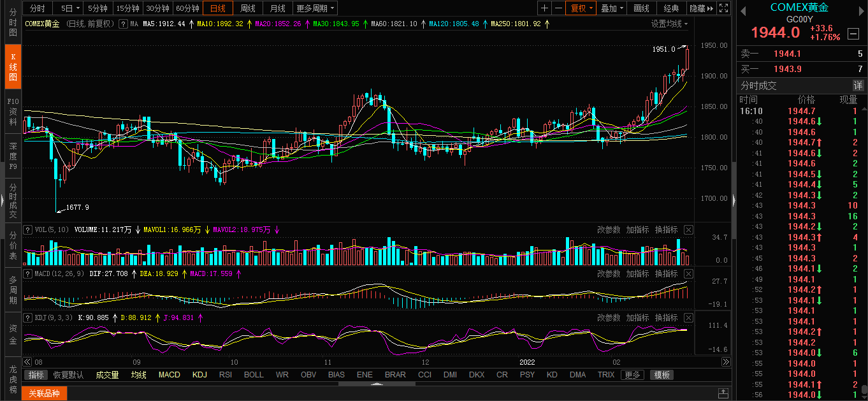Open the 设置均线 moving average dropdown

click(669, 24)
